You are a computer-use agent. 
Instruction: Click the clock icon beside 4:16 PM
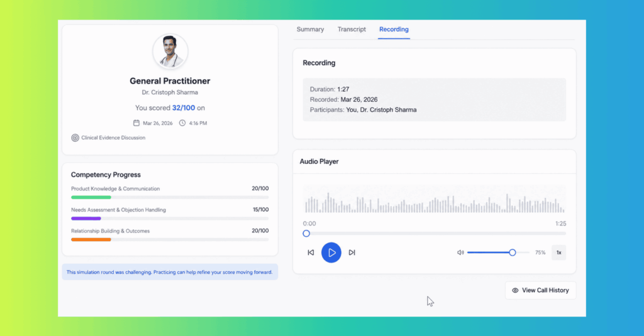[x=182, y=123]
